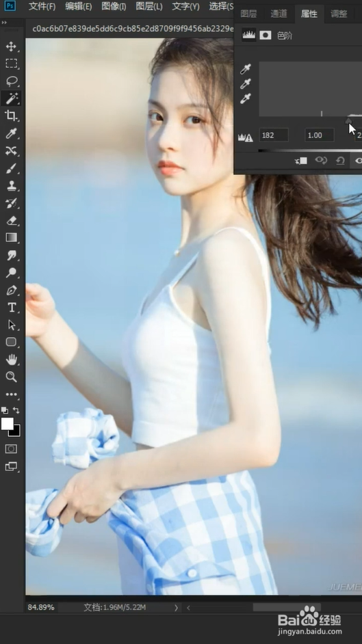This screenshot has width=362, height=644.
Task: Reset default foreground and background colors
Action: (x=5, y=410)
